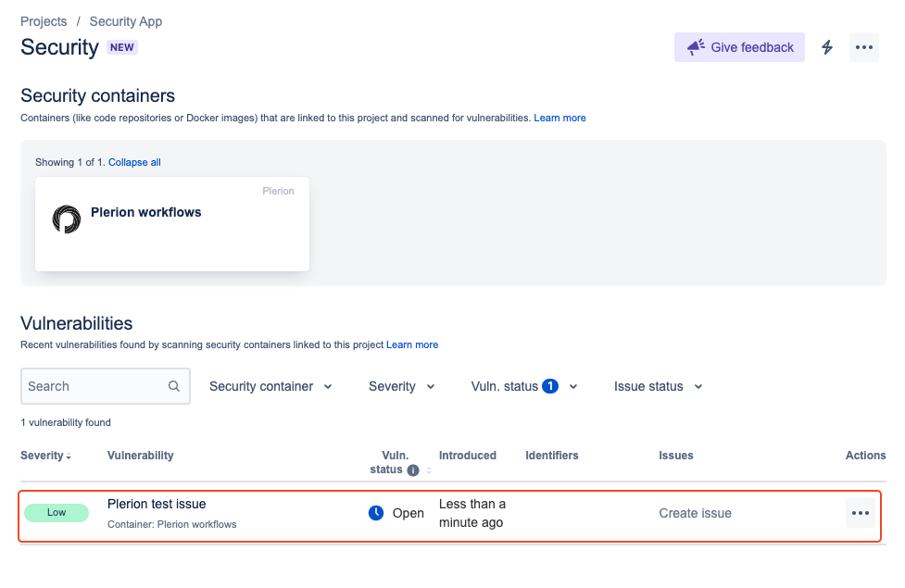Screen dimensions: 905x588
Task: Click the NEW badge beside Security
Action: click(x=121, y=47)
